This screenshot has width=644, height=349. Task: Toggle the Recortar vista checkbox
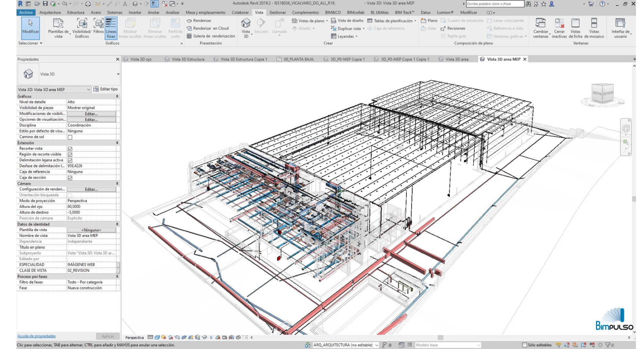coord(70,149)
